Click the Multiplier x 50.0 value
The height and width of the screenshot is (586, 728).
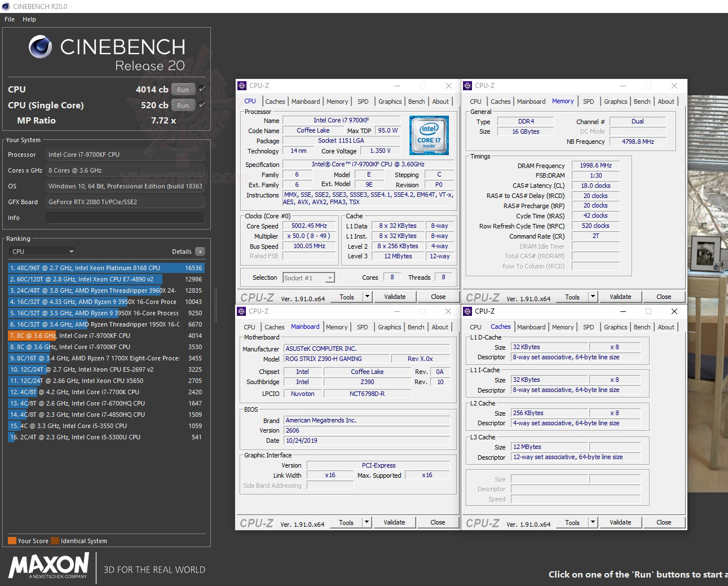tap(310, 236)
